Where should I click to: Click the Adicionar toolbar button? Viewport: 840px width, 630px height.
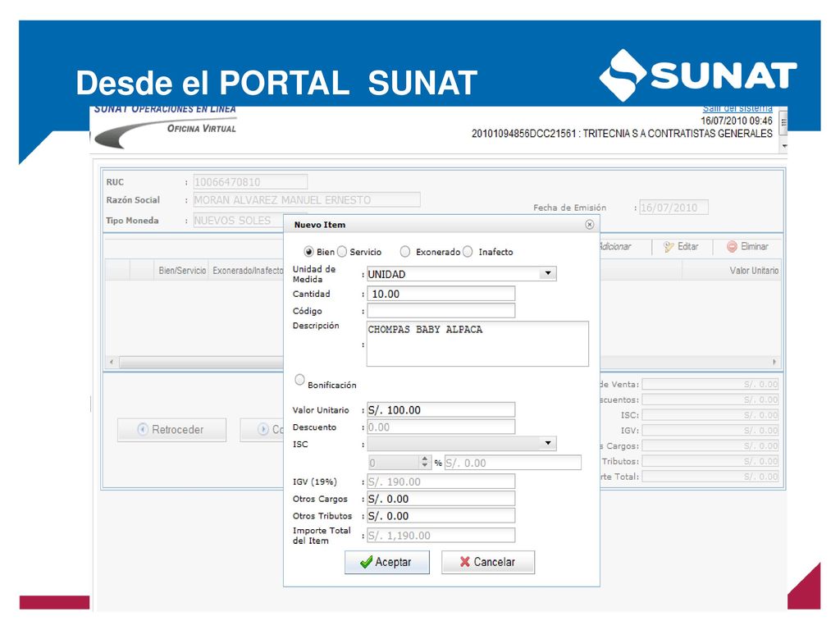click(x=615, y=246)
